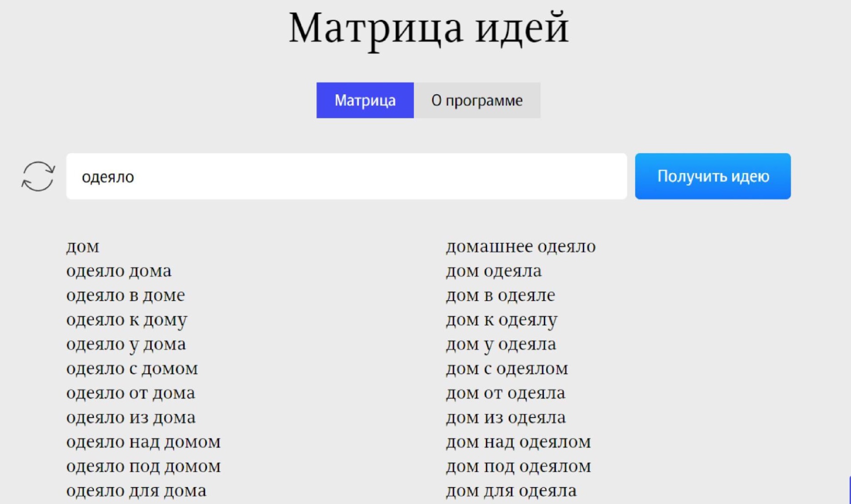Select the phrase дом из одеяла

506,417
